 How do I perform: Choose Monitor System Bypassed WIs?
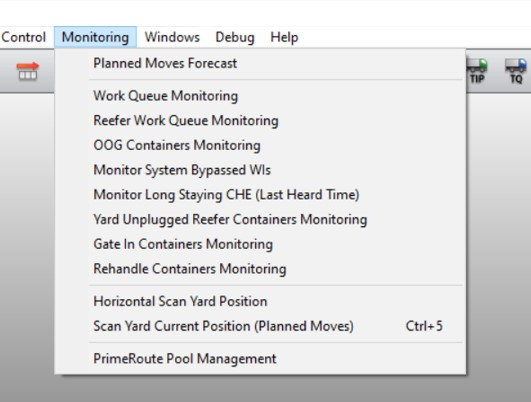pyautogui.click(x=260, y=170)
